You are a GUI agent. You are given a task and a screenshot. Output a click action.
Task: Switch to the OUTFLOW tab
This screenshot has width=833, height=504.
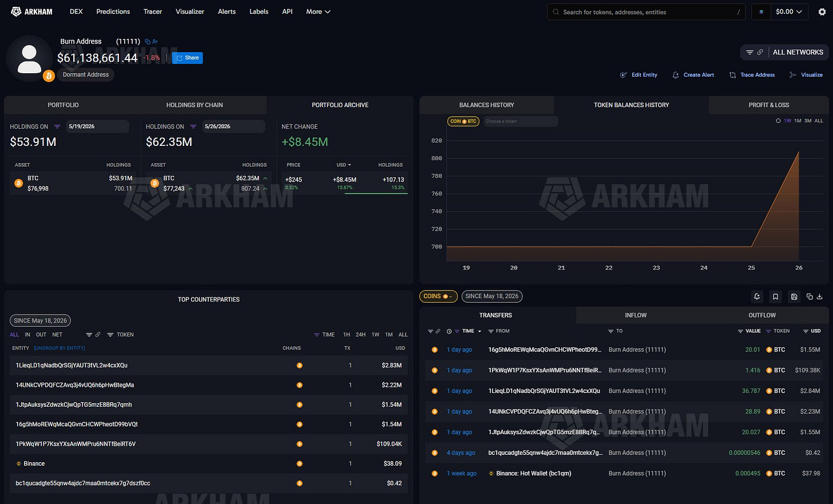(x=762, y=315)
